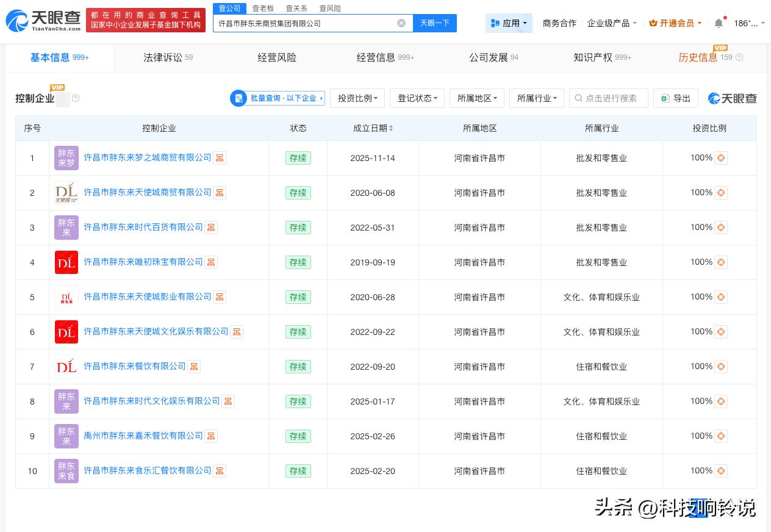Viewport: 771px width, 532px height.
Task: Open the 投资比例 filter dropdown
Action: (x=357, y=98)
